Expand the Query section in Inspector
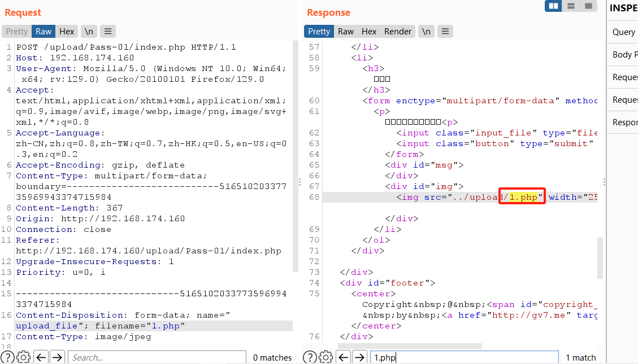638x364 pixels. (x=623, y=32)
